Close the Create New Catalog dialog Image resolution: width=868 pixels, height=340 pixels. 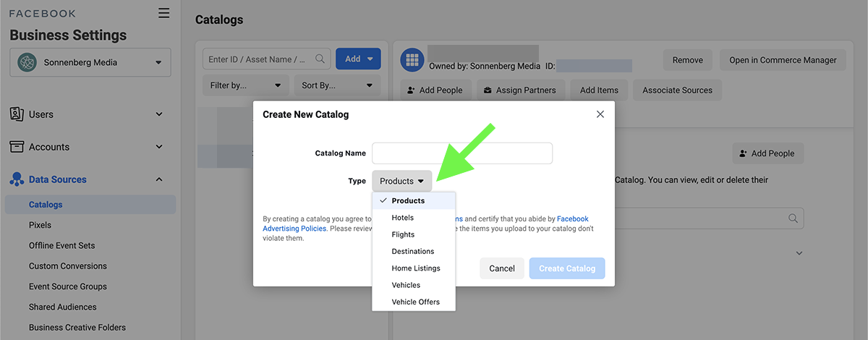tap(600, 114)
